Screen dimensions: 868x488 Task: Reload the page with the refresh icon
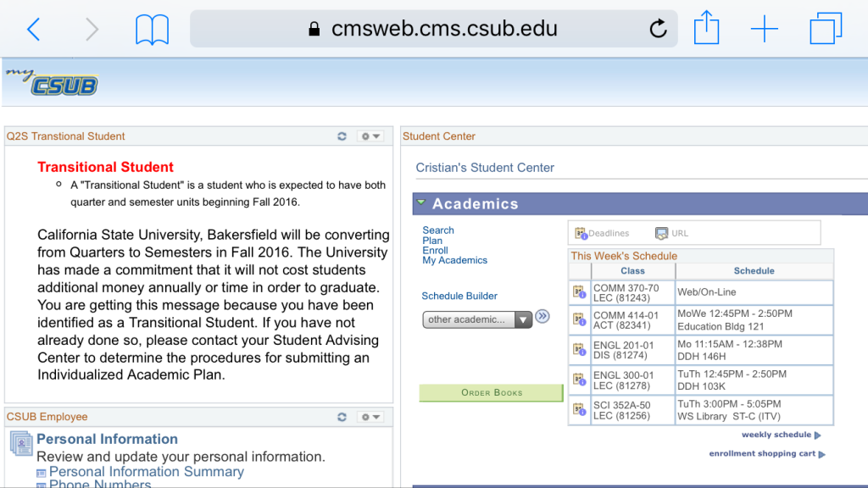658,28
